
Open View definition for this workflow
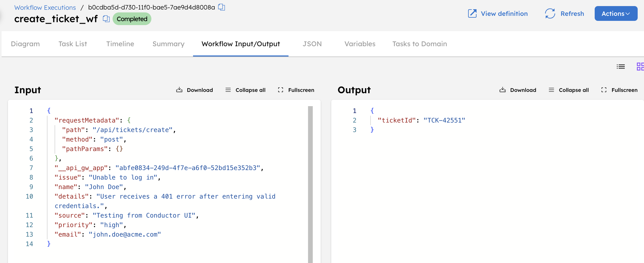pos(498,13)
